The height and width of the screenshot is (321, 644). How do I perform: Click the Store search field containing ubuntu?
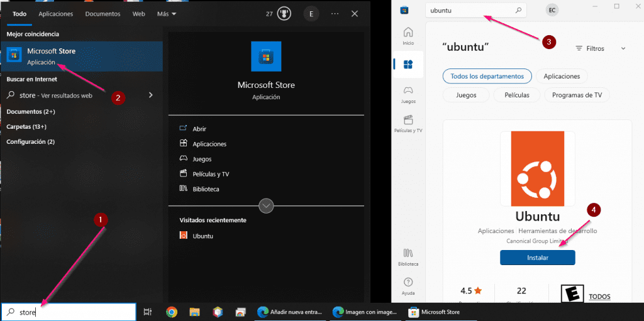coord(475,11)
